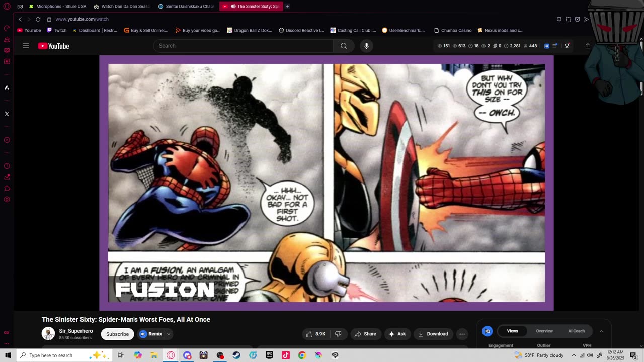Open the Nexus mods bookmark
Screen dimensions: 644x362
pyautogui.click(x=501, y=30)
